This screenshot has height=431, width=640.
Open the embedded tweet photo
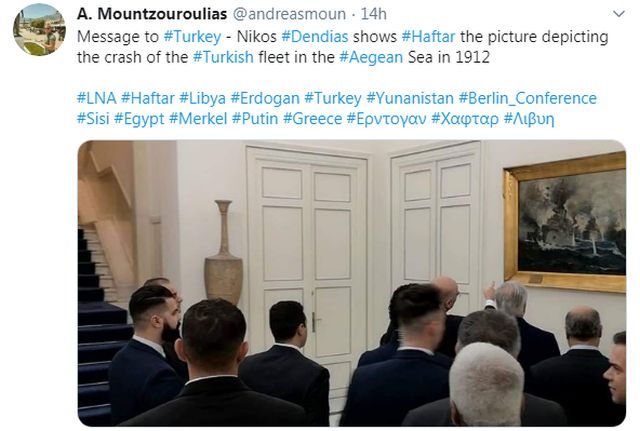(x=351, y=283)
